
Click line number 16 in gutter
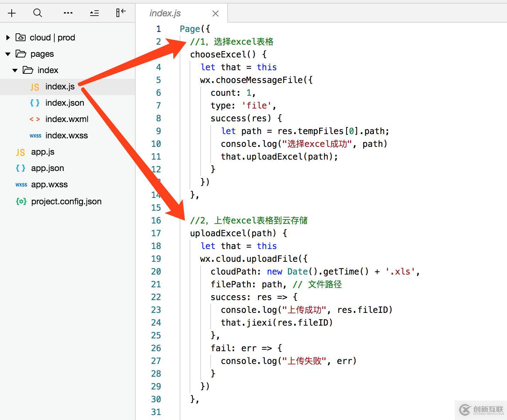coord(156,221)
